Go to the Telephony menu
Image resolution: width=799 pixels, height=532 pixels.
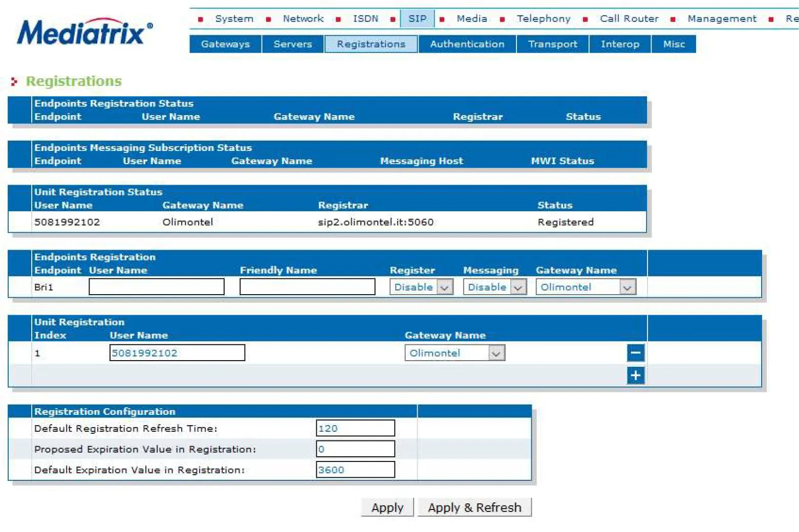pos(543,18)
